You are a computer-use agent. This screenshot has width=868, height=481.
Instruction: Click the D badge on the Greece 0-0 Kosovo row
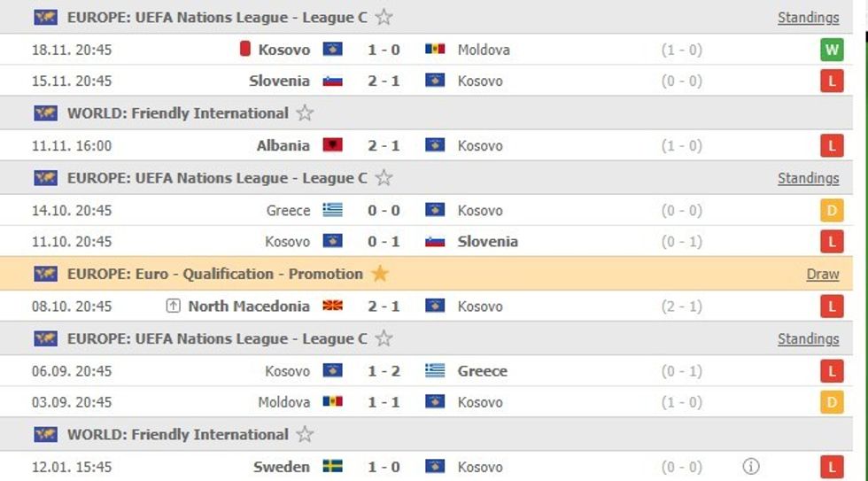click(831, 210)
